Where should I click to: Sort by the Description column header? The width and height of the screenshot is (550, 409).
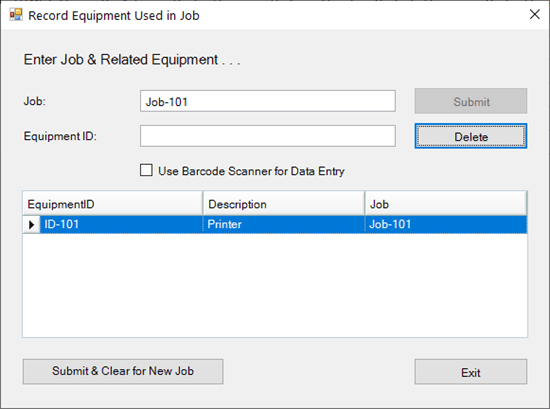tap(284, 204)
